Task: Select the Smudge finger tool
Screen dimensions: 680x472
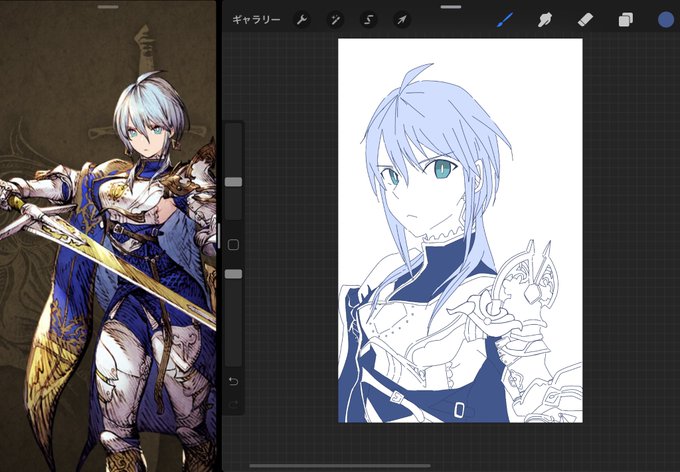Action: (x=545, y=20)
